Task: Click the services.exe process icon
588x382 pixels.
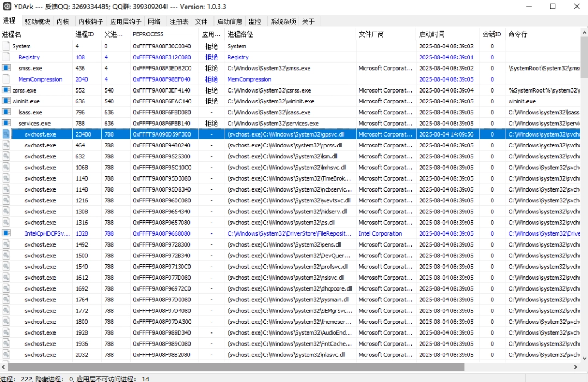Action: pyautogui.click(x=7, y=123)
